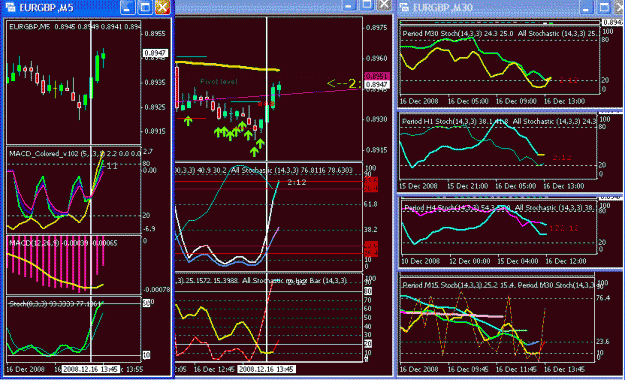Click the '16 Dec 05:00' label in M30 panel
This screenshot has width=625, height=380.
click(x=468, y=101)
